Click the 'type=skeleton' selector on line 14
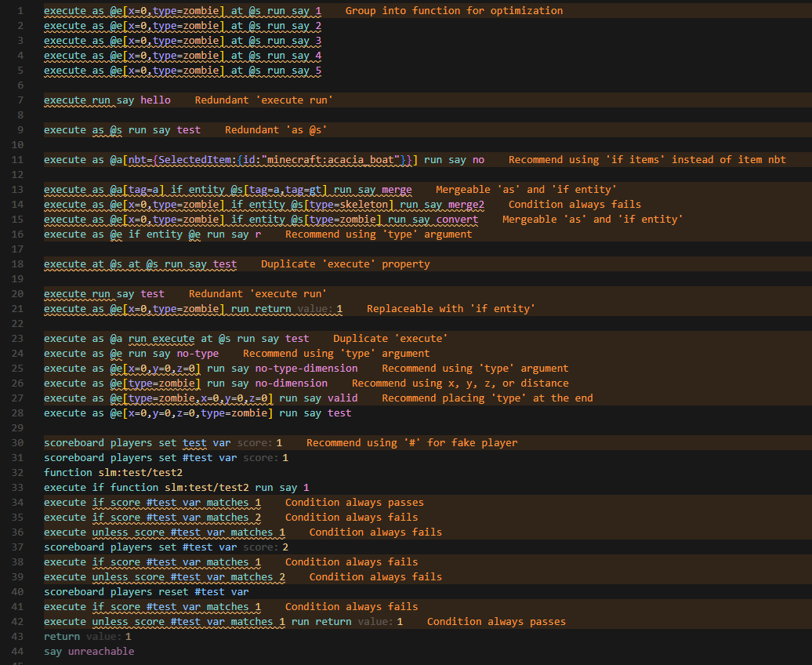 [349, 205]
